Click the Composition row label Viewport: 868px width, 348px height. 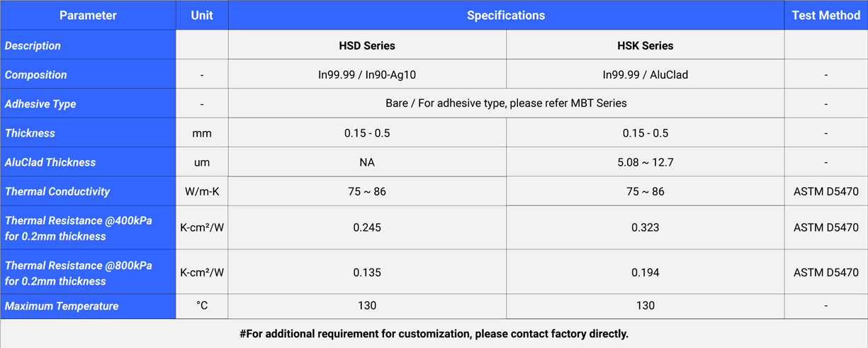[x=36, y=74]
